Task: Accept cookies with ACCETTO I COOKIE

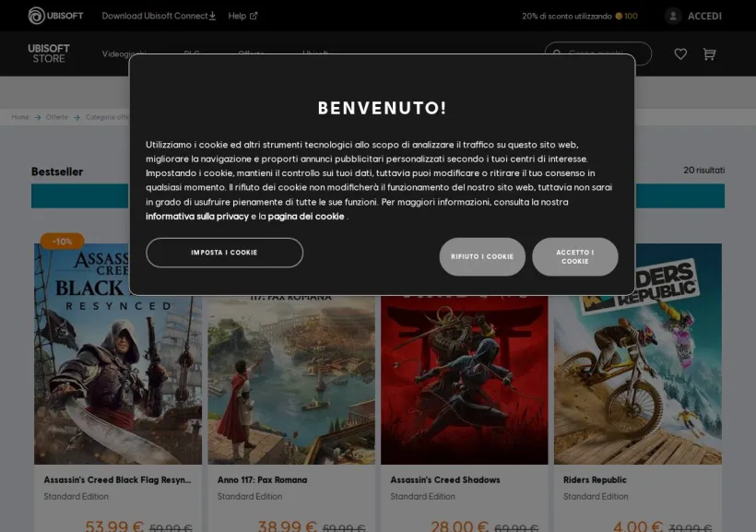Action: 575,256
